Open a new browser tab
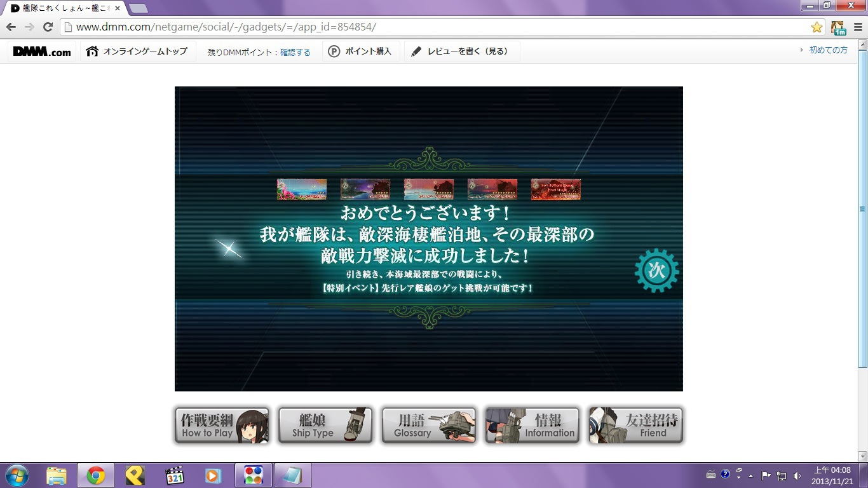This screenshot has width=868, height=488. coord(138,8)
